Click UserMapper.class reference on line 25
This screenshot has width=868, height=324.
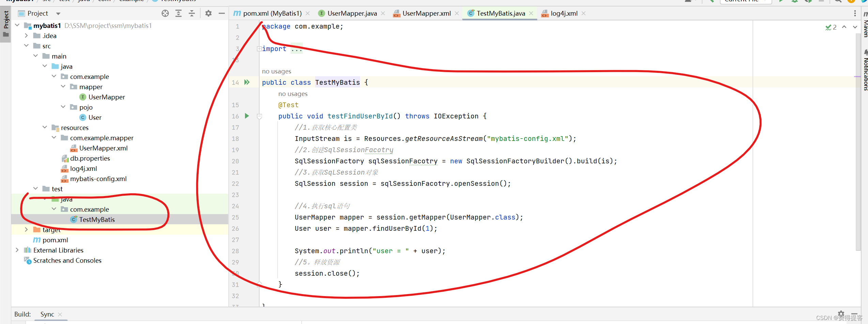(483, 217)
